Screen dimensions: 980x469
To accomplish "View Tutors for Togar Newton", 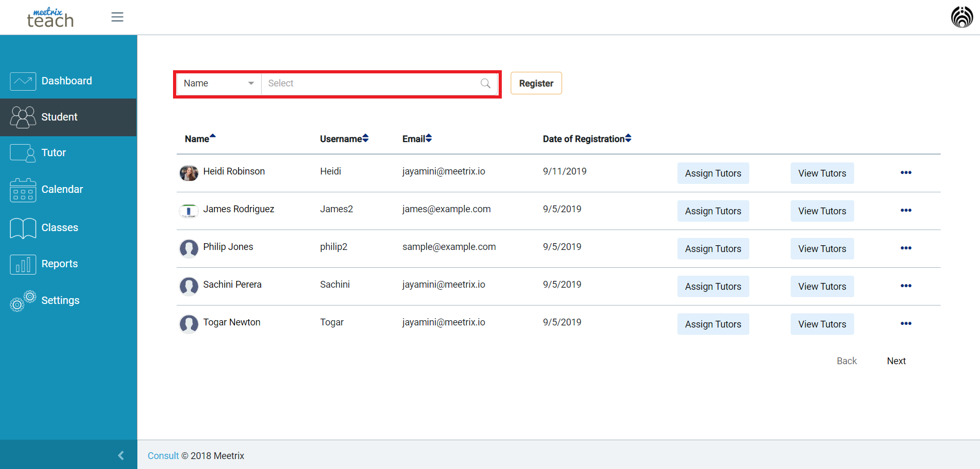I will [x=822, y=324].
